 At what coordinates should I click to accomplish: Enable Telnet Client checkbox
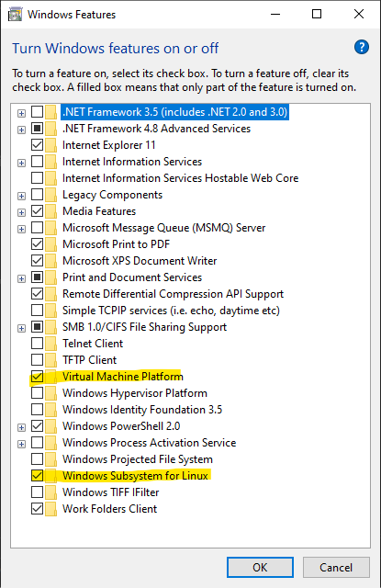click(37, 343)
